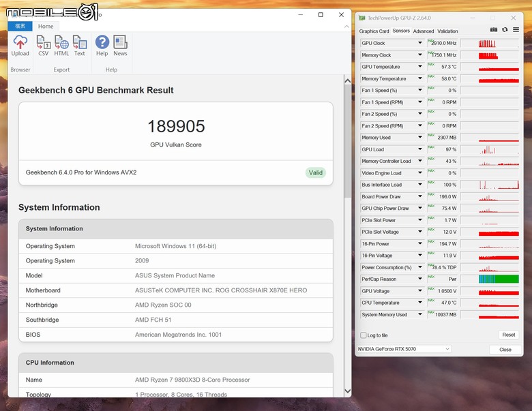Click the ROG CROSSHAIR X870E HERO motherboard value
This screenshot has width=532, height=411.
(x=221, y=290)
